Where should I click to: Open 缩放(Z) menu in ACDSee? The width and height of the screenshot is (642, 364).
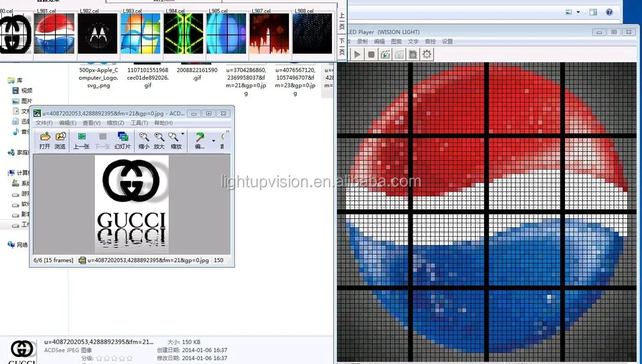116,123
